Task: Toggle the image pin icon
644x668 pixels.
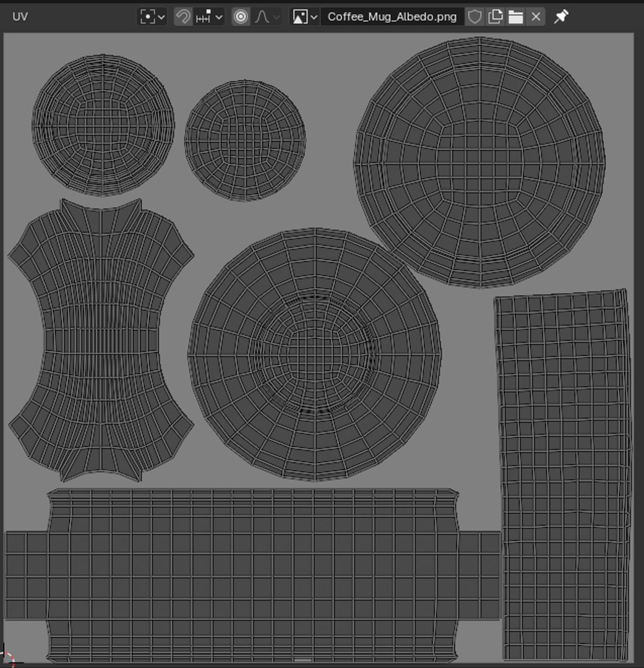Action: coord(561,17)
